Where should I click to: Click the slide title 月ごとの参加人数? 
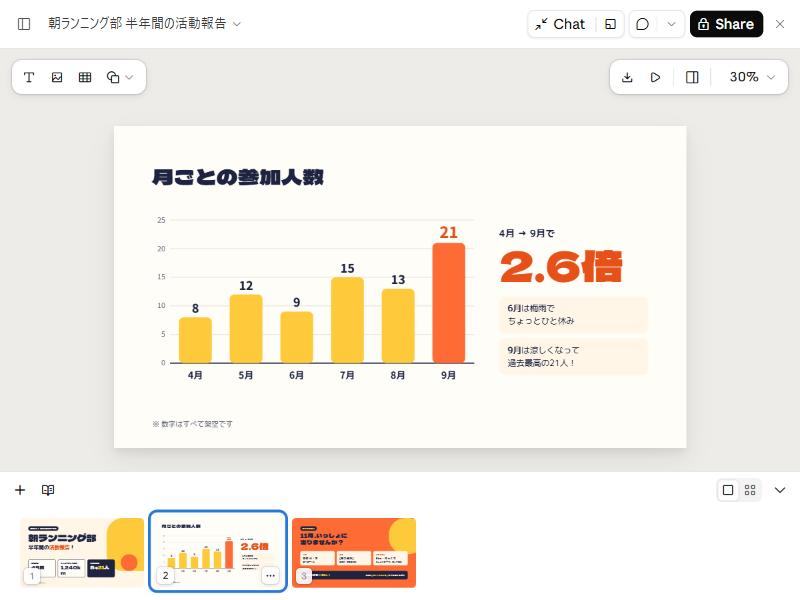[x=238, y=177]
